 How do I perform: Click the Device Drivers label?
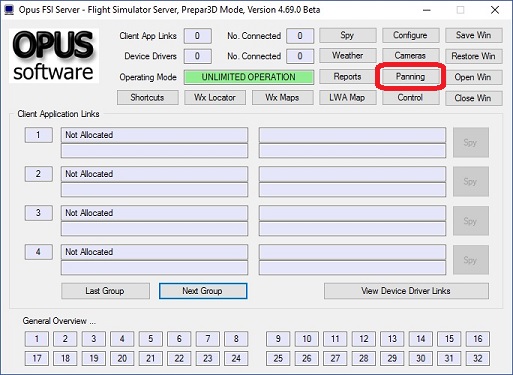click(x=150, y=56)
